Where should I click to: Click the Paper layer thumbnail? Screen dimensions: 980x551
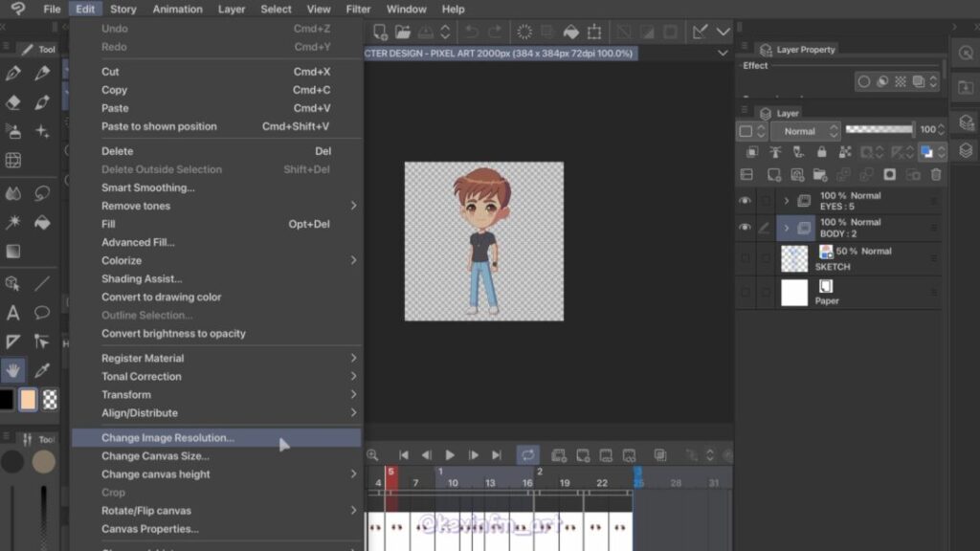coord(794,293)
